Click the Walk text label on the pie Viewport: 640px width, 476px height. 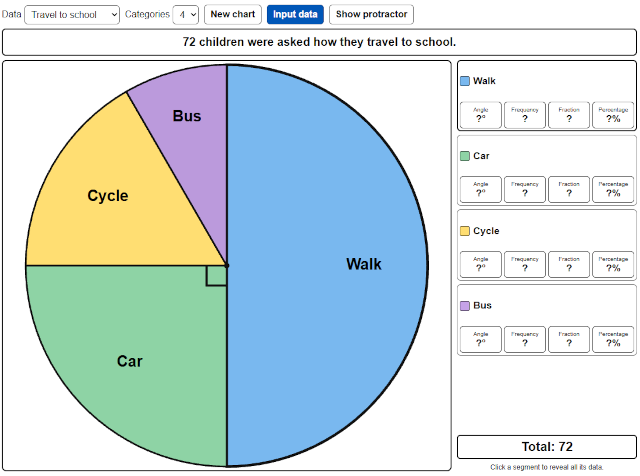coord(364,264)
